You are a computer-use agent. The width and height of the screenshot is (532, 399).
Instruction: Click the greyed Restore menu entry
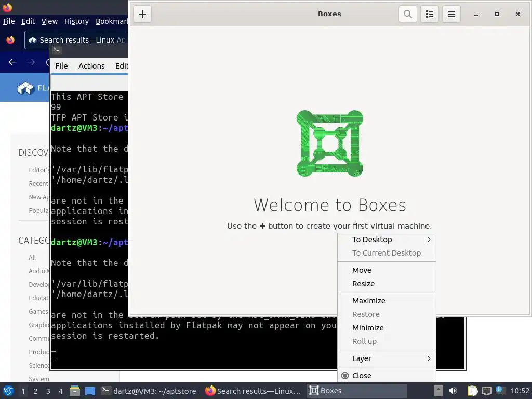click(x=387, y=314)
